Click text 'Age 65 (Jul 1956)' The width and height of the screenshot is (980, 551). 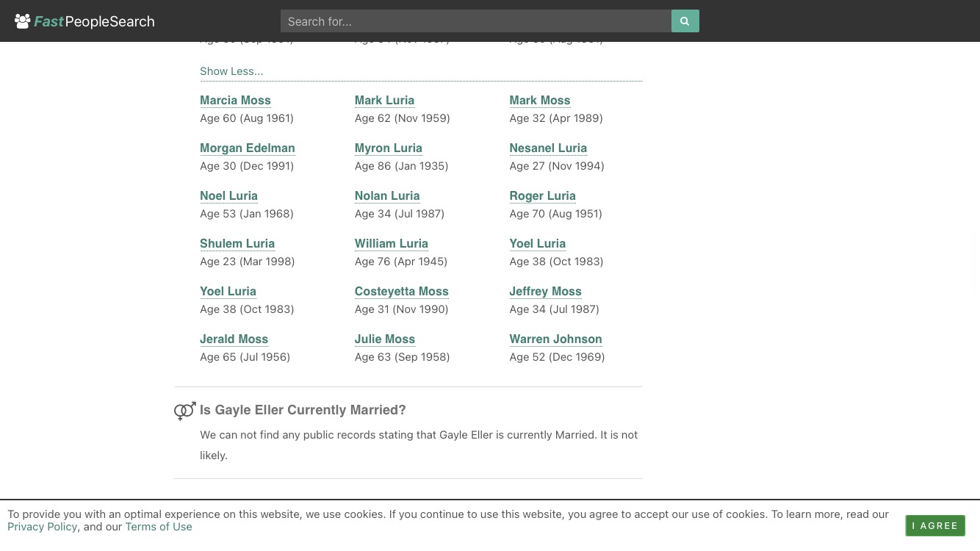coord(245,357)
